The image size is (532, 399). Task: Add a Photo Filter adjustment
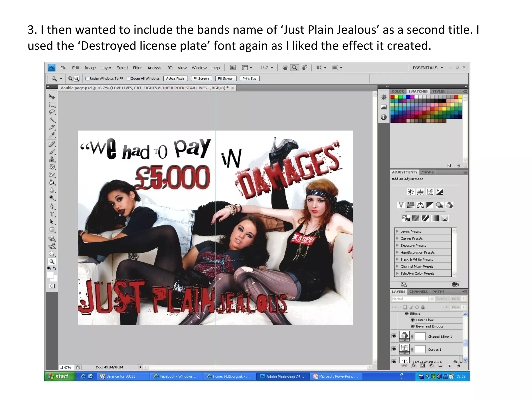[x=440, y=205]
